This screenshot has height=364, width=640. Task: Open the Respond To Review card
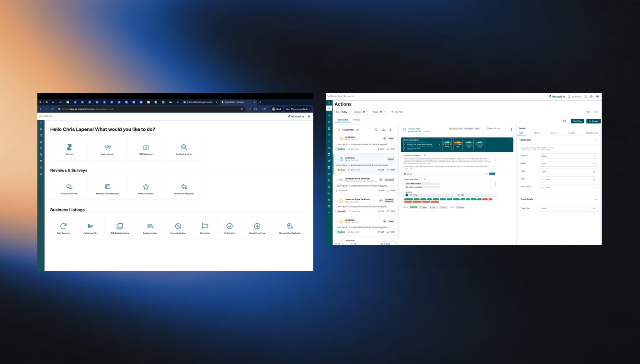69,188
